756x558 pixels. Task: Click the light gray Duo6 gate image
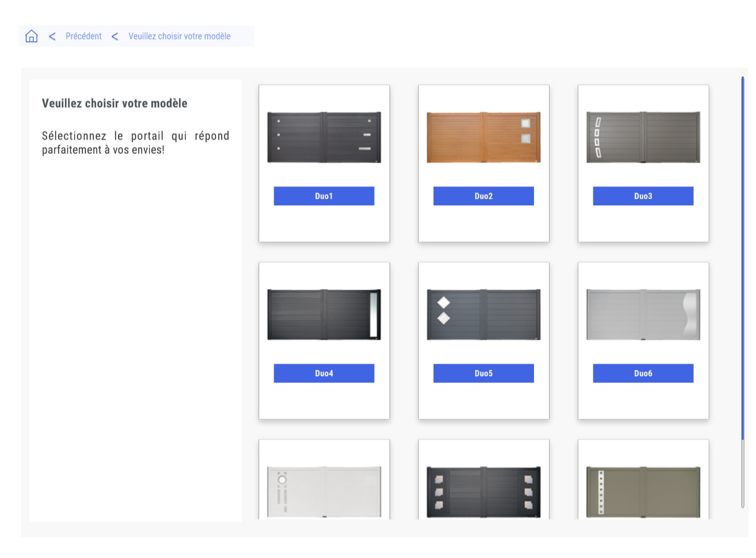(x=642, y=314)
